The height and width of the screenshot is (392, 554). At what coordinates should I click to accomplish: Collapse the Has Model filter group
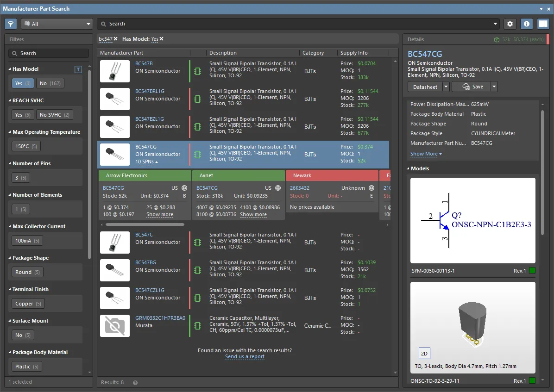[x=10, y=69]
